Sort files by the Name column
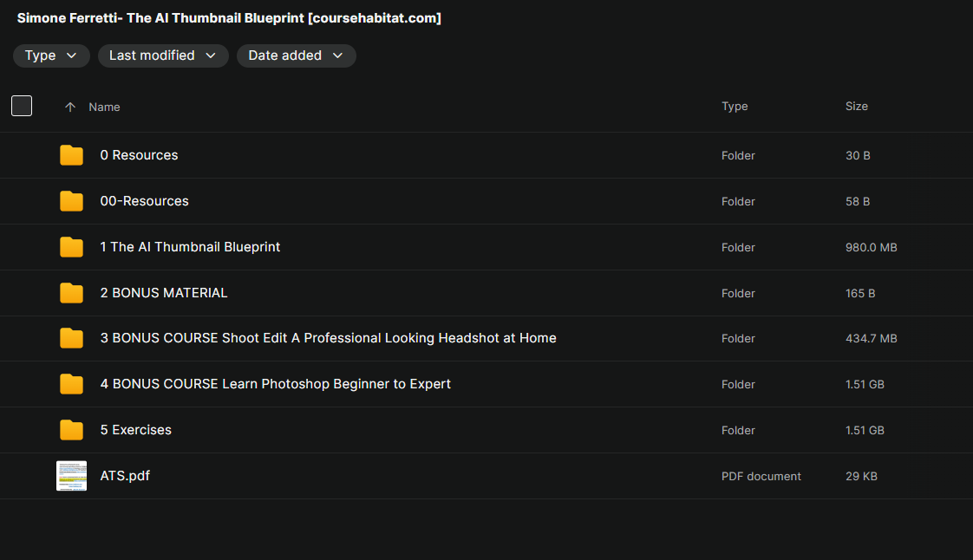This screenshot has height=560, width=973. click(x=104, y=107)
